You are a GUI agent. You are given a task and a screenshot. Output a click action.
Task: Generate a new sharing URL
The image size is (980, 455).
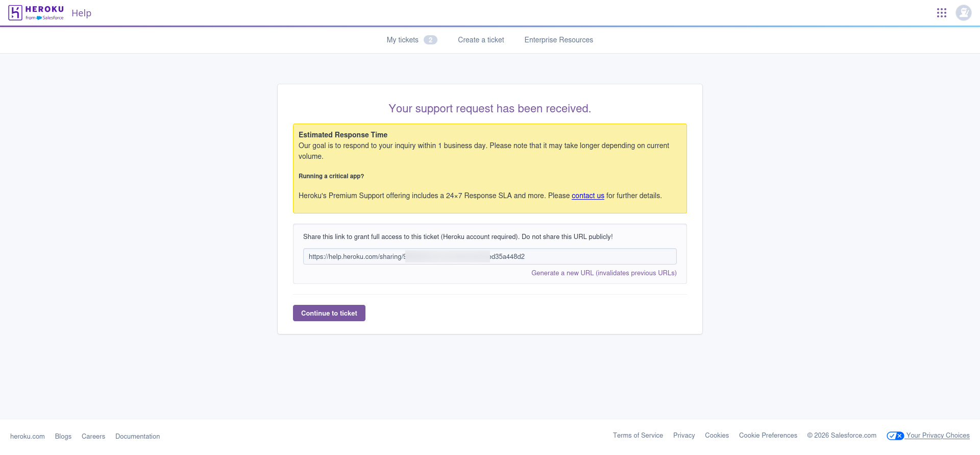(x=604, y=273)
